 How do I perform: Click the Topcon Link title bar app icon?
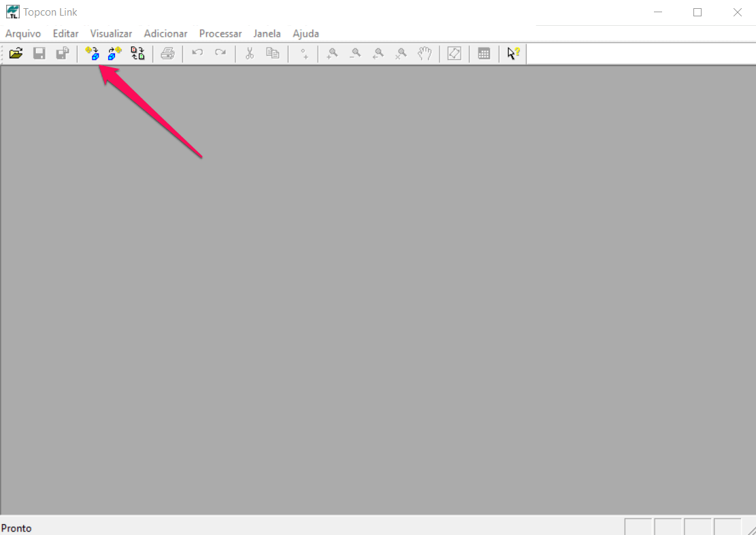click(x=13, y=12)
